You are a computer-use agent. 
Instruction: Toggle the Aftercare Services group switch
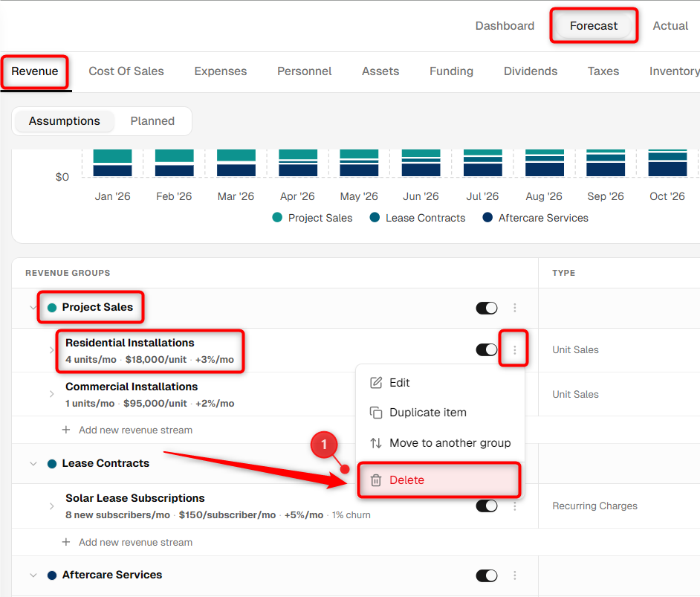pyautogui.click(x=487, y=575)
